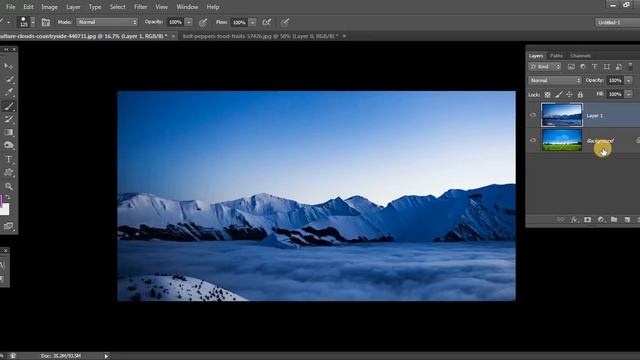
Task: Select Layer 1 thumbnail
Action: pyautogui.click(x=562, y=115)
